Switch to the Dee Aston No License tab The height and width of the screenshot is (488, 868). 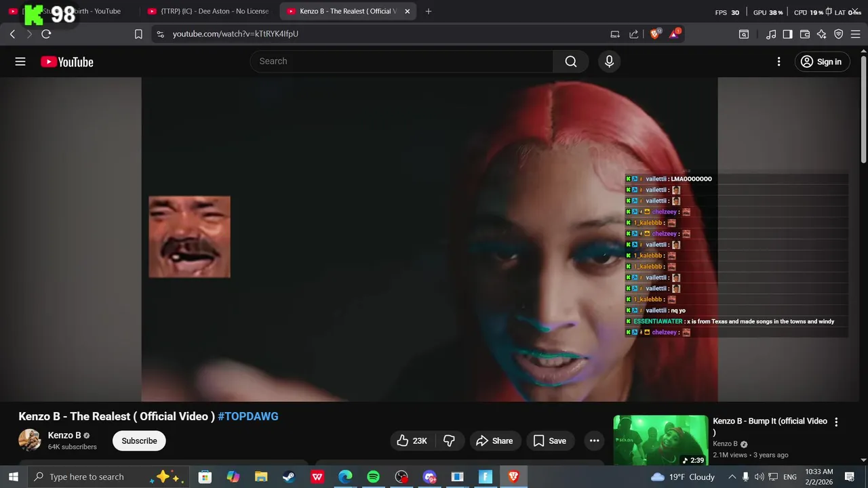(208, 11)
